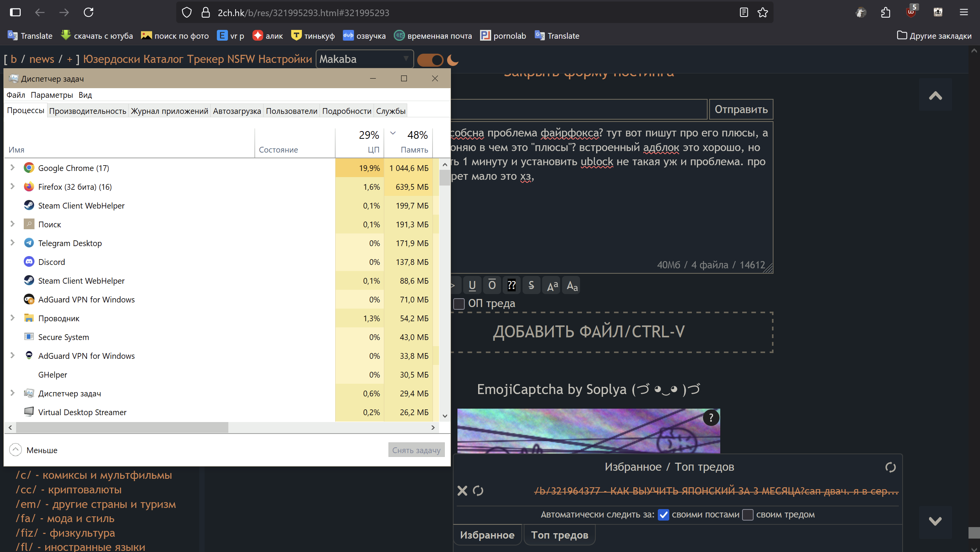Apply subscript formatting in post form
The height and width of the screenshot is (552, 980).
point(571,285)
